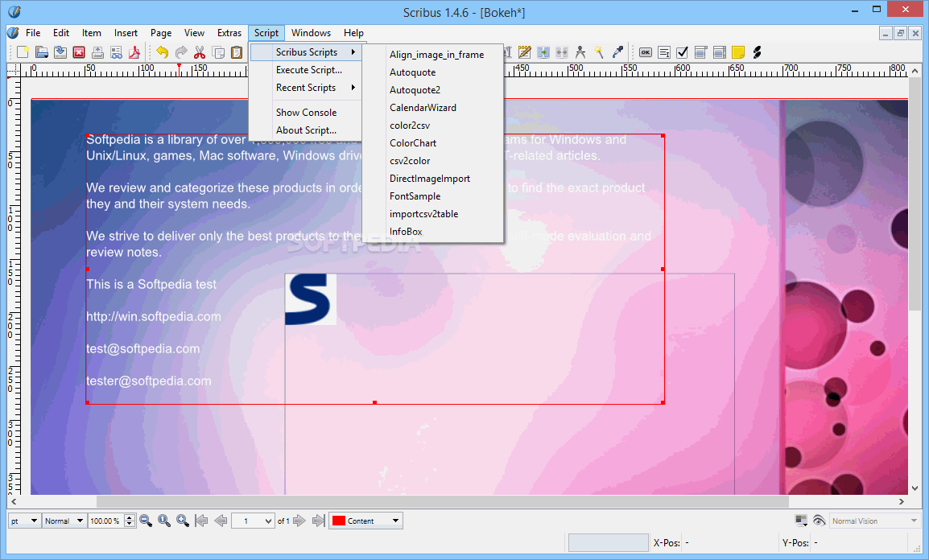Insert a text annotation with the yellow note icon
This screenshot has width=929, height=560.
point(737,52)
